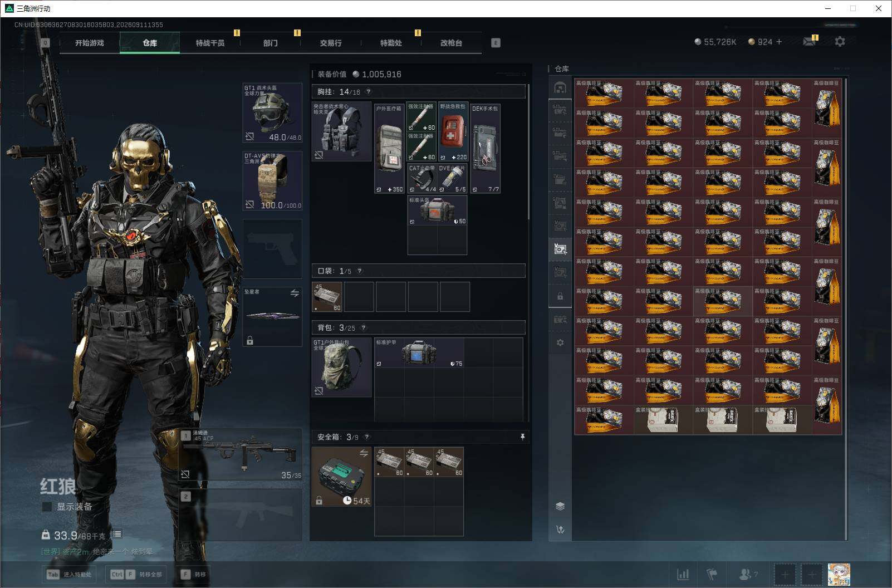Select the 户外医疗箱 item

389,148
